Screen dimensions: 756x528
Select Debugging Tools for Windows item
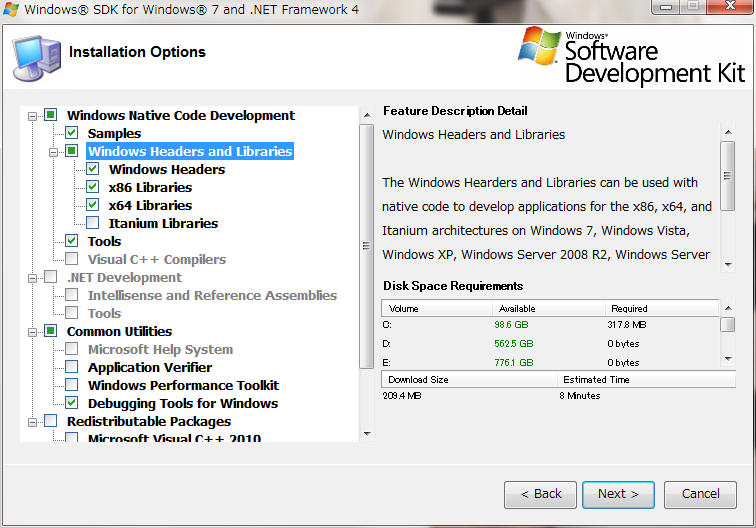coord(183,403)
